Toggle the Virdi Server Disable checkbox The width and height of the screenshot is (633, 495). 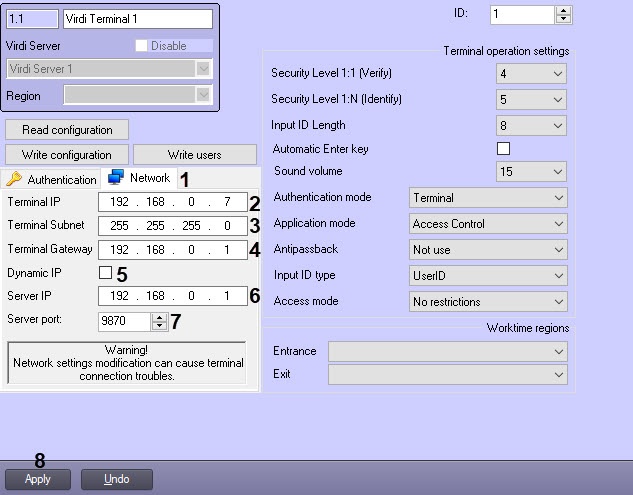141,46
